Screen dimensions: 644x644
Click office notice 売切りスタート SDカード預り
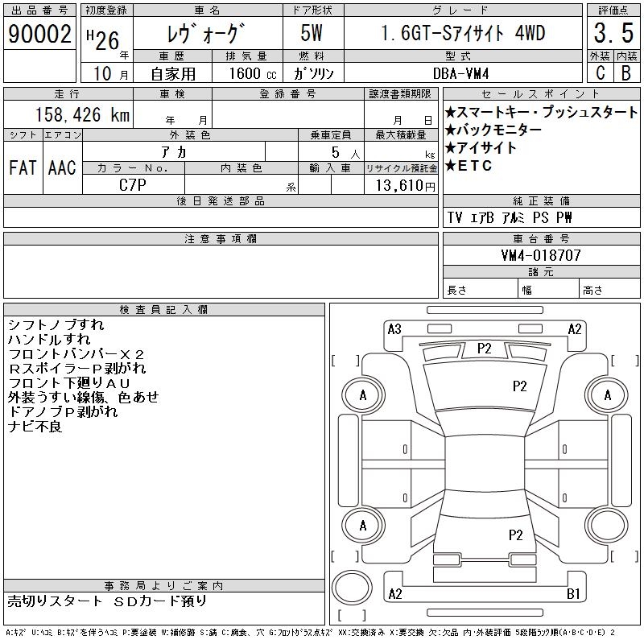pyautogui.click(x=107, y=601)
